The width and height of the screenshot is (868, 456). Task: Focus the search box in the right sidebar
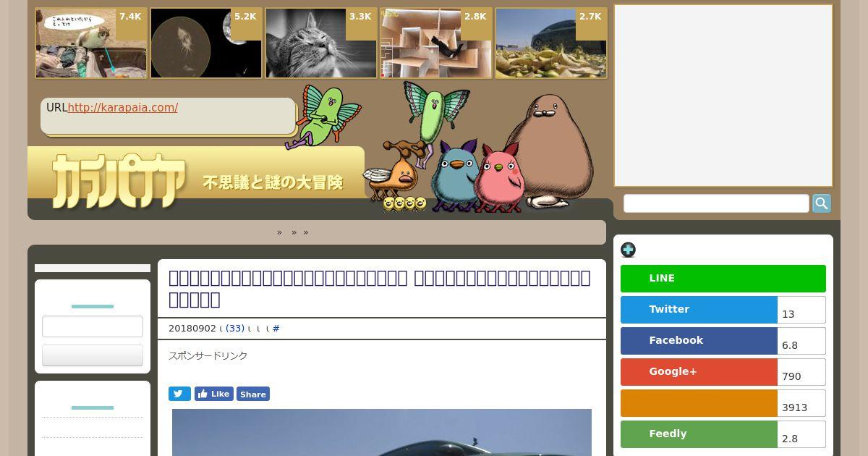716,203
